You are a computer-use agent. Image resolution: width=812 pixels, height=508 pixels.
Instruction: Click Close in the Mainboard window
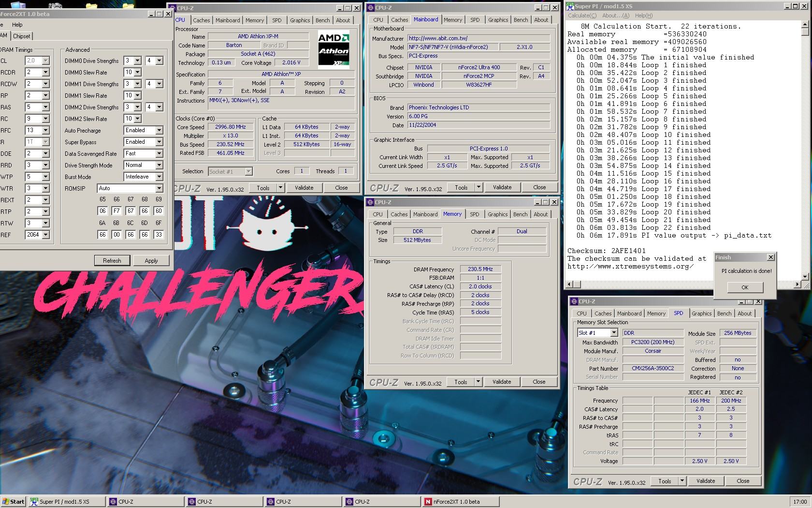tap(539, 187)
